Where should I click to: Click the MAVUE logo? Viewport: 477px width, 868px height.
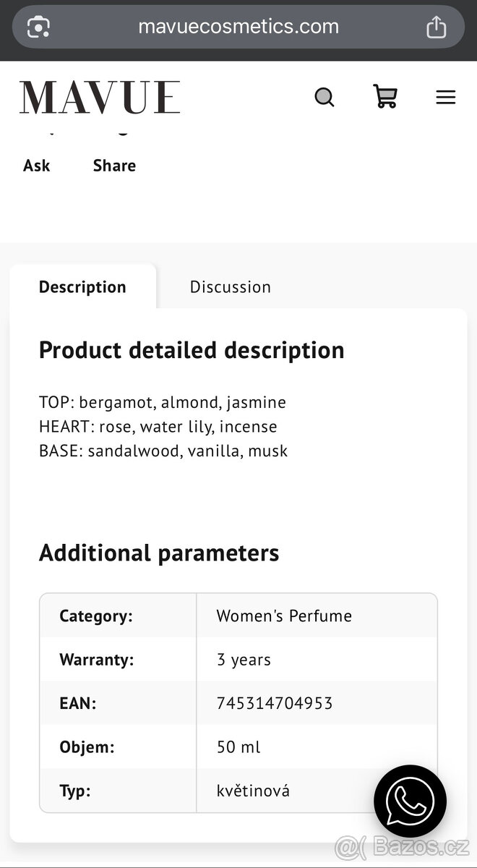tap(100, 98)
